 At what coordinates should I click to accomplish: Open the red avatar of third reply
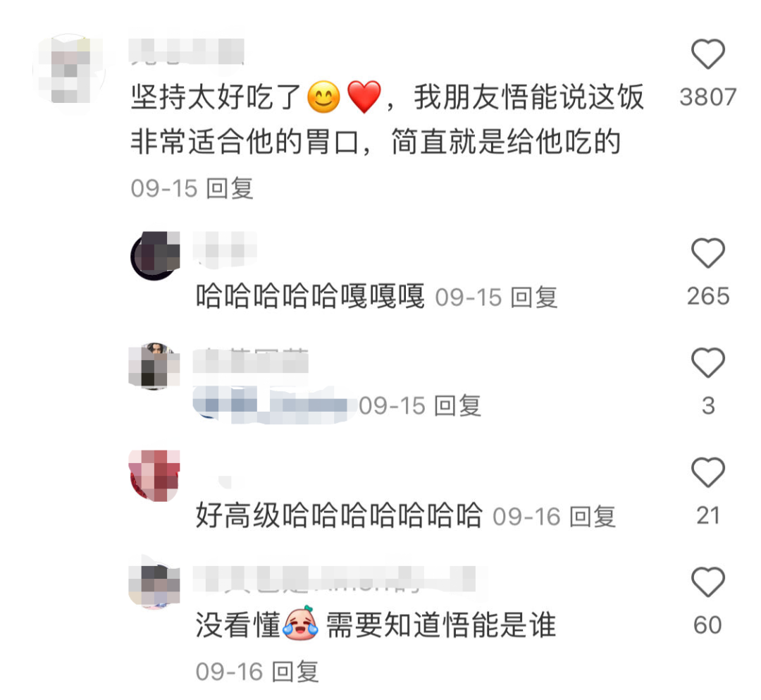click(x=154, y=476)
